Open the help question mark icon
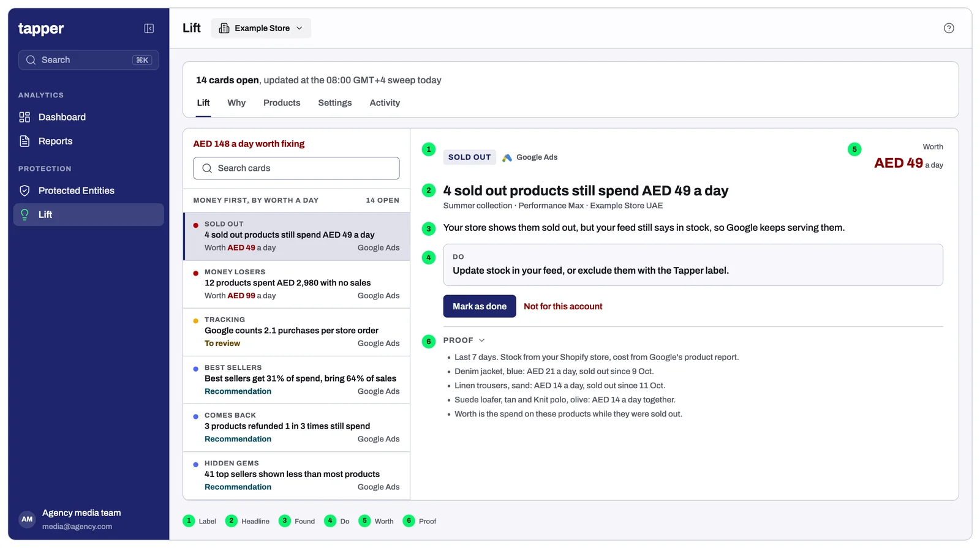The height and width of the screenshot is (548, 980). 949,28
